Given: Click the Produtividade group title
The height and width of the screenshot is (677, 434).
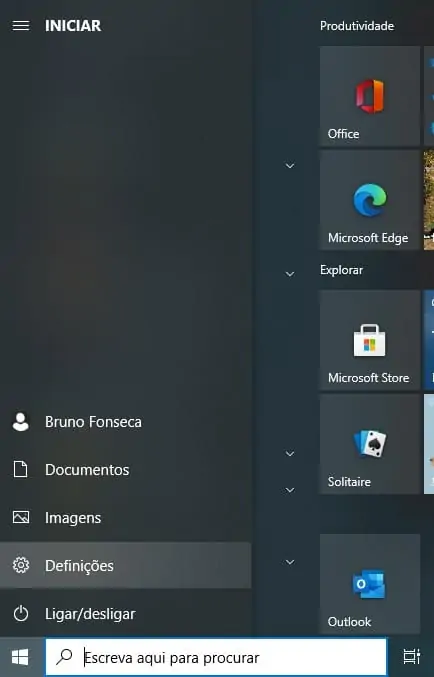Looking at the screenshot, I should pyautogui.click(x=357, y=26).
